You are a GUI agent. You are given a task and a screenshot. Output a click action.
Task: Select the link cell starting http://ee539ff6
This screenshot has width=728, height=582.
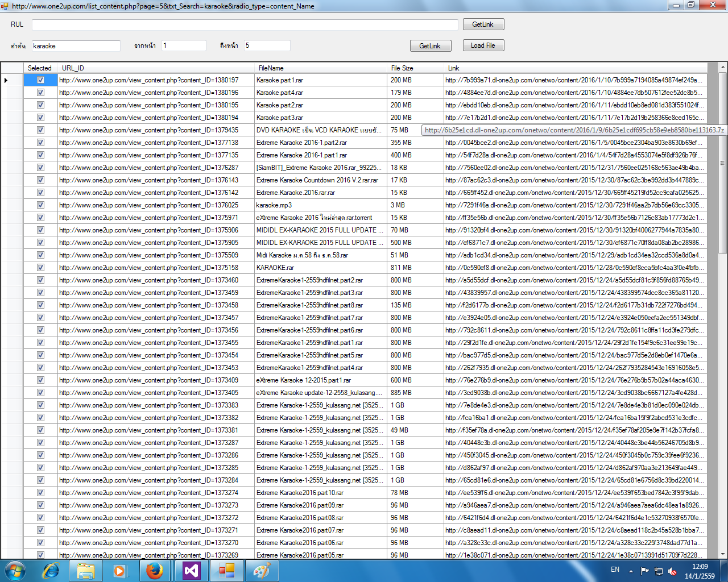coord(575,493)
